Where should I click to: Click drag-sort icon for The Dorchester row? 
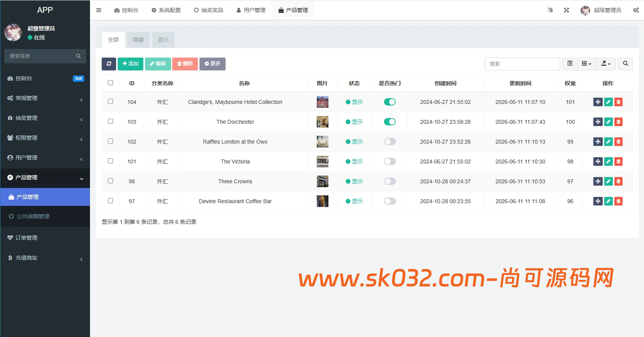[598, 122]
